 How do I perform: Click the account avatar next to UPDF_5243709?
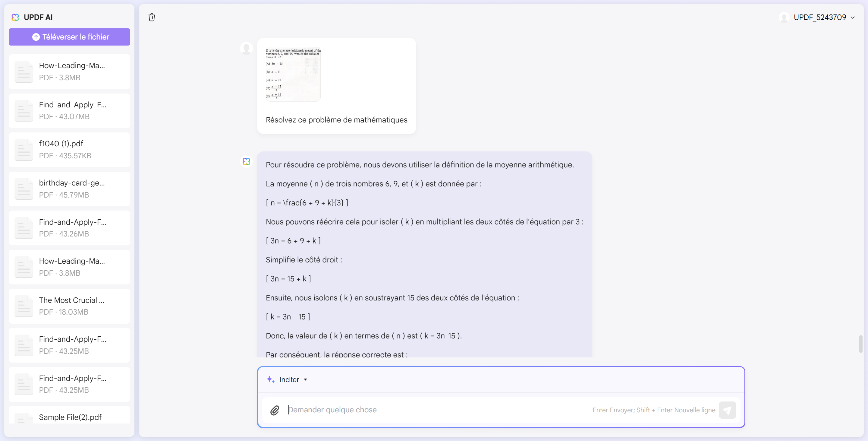click(x=784, y=17)
